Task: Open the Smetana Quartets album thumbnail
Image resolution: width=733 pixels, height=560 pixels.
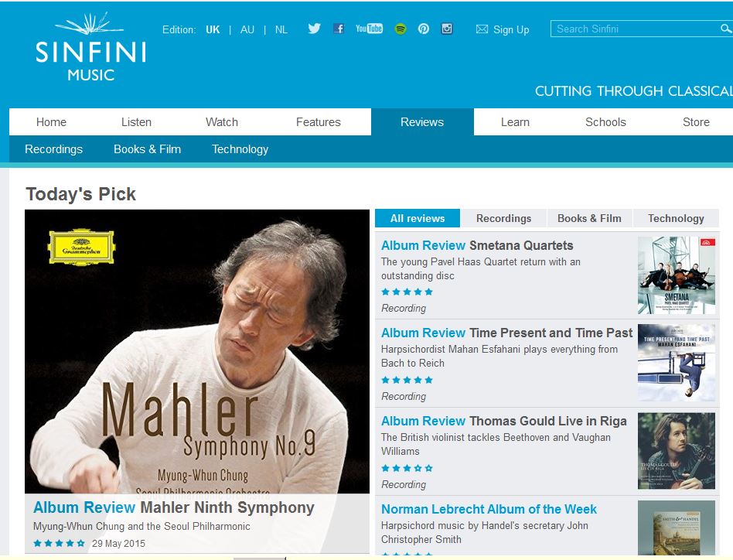Action: (677, 275)
